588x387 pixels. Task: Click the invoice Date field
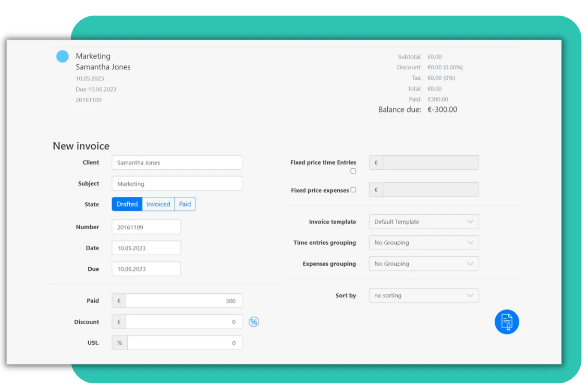[x=146, y=247]
